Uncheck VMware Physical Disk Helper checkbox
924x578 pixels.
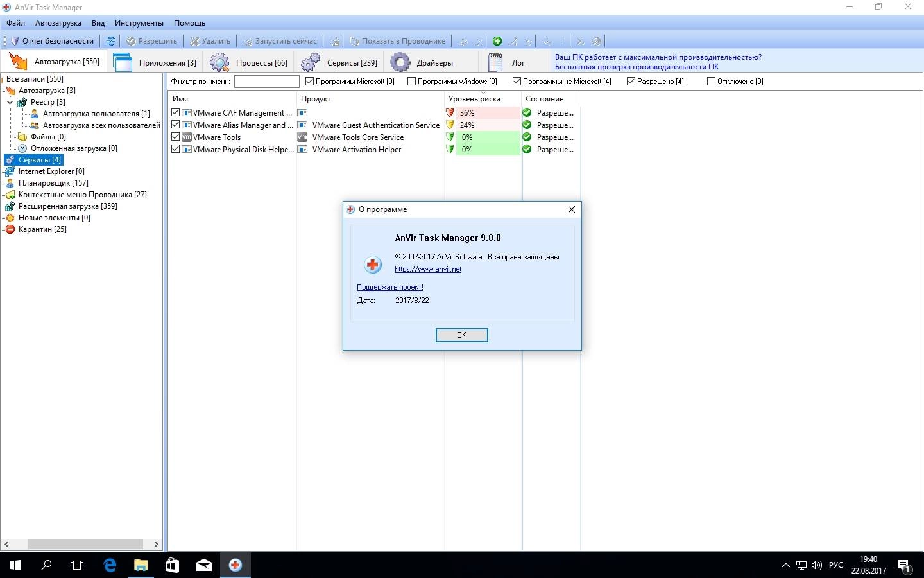176,149
